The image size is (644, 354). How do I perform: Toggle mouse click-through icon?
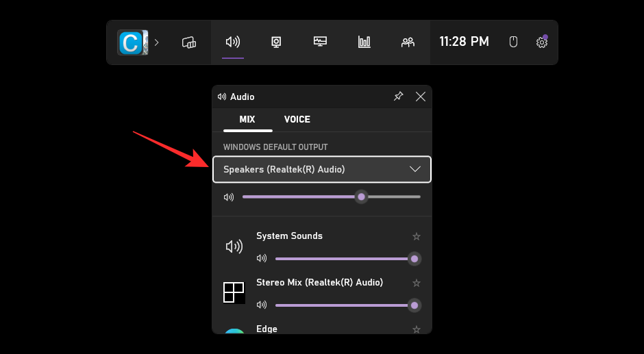click(x=513, y=42)
